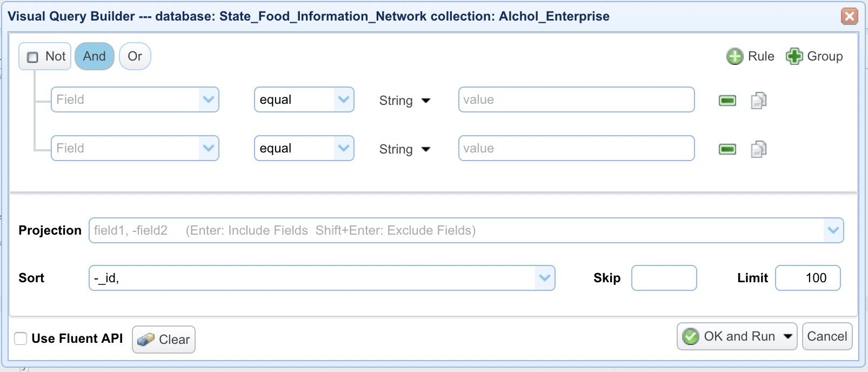Click the Cancel button
Image resolution: width=868 pixels, height=372 pixels.
click(827, 336)
